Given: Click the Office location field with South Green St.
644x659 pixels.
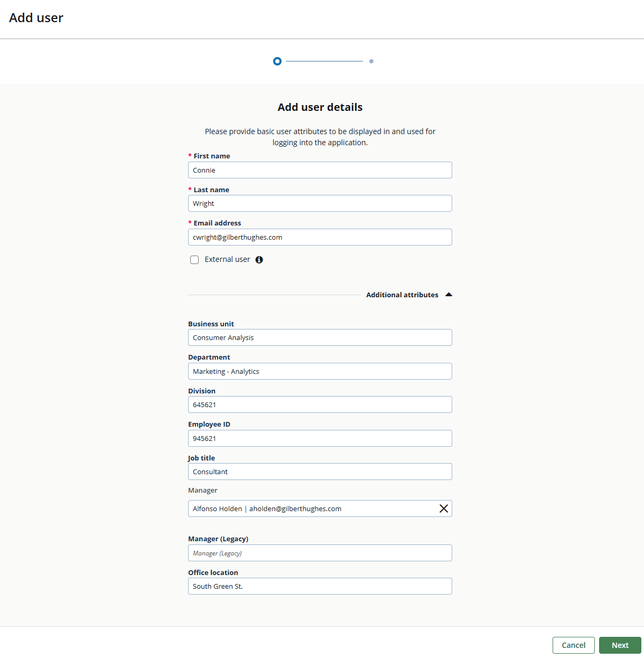Looking at the screenshot, I should pos(320,586).
